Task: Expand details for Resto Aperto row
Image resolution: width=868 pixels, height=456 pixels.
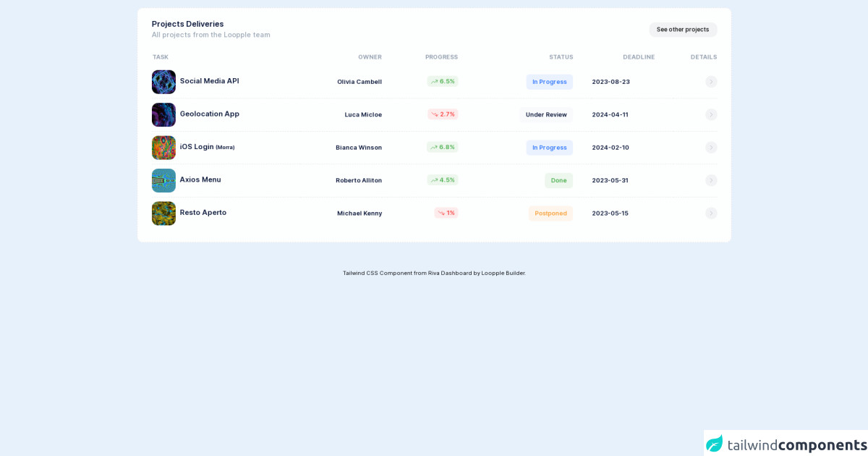Action: (x=711, y=213)
